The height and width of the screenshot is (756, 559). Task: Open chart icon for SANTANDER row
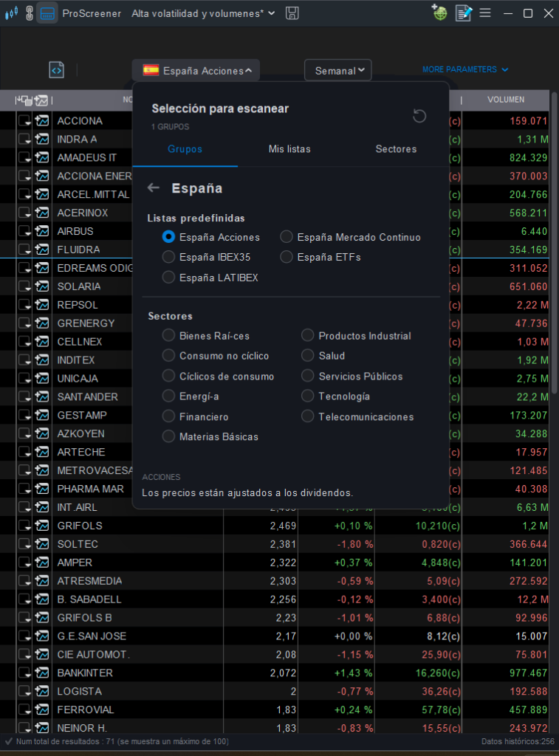coord(42,396)
